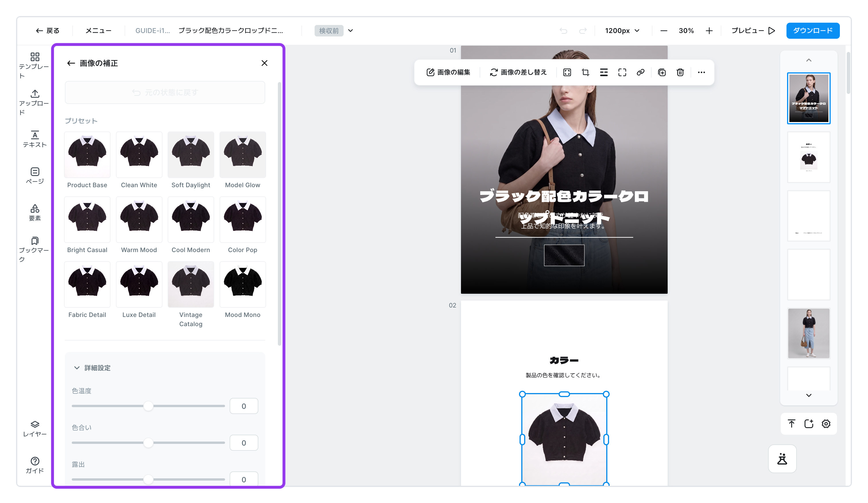Open the アップロード sidebar panel
The image size is (868, 503).
[x=34, y=102]
